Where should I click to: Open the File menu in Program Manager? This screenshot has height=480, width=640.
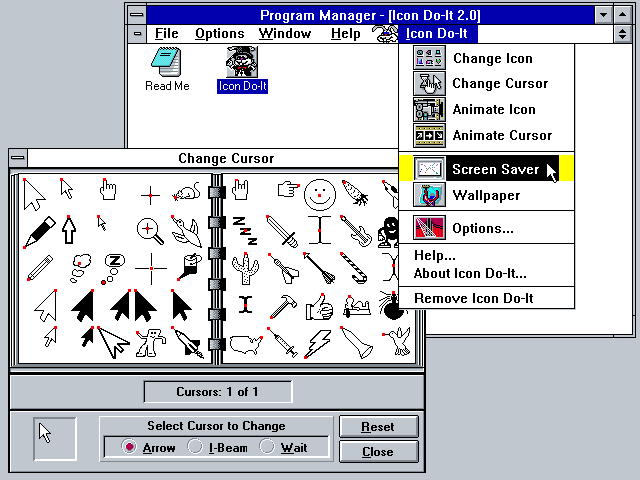(x=167, y=34)
